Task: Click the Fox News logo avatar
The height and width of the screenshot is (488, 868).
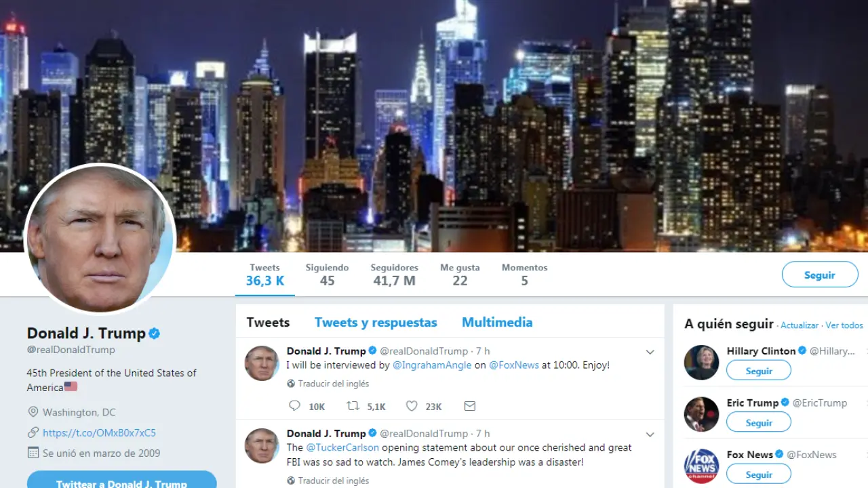Action: click(701, 466)
